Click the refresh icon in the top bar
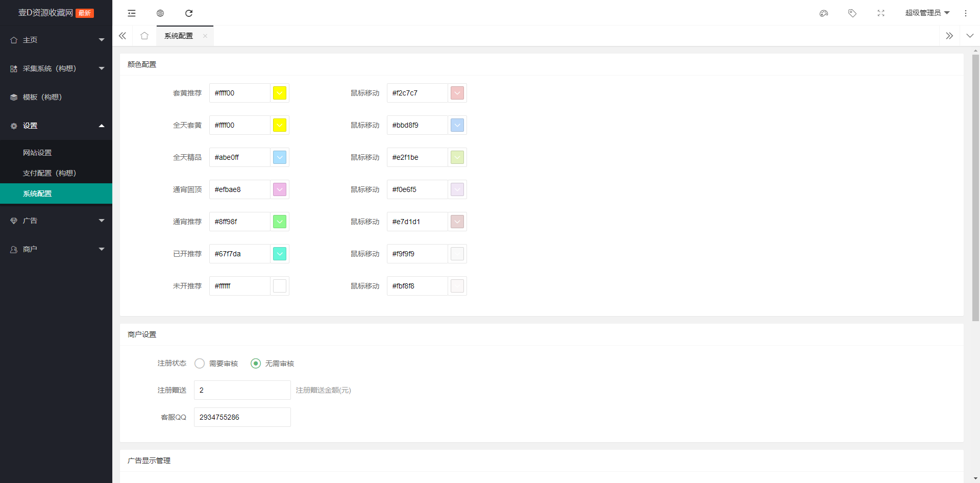This screenshot has width=980, height=483. (189, 13)
